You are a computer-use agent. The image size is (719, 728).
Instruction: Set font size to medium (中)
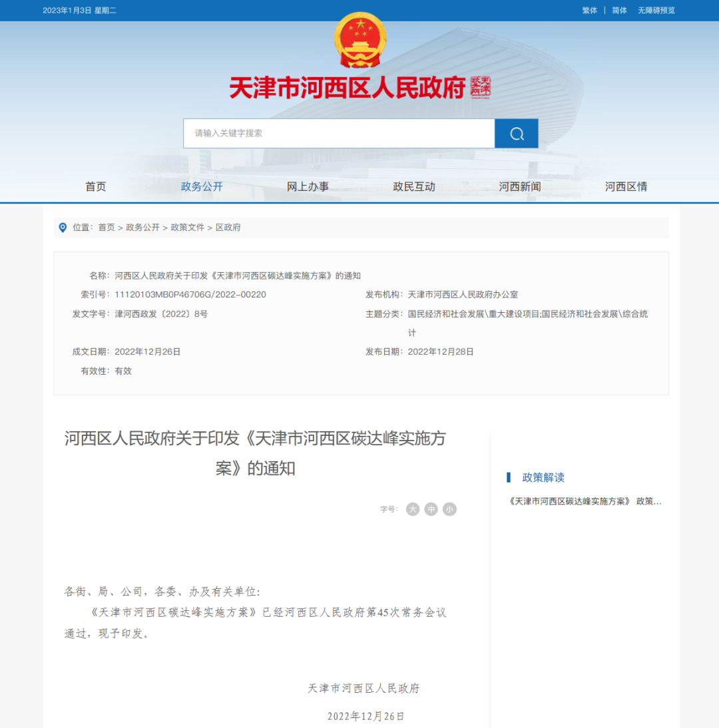(431, 509)
